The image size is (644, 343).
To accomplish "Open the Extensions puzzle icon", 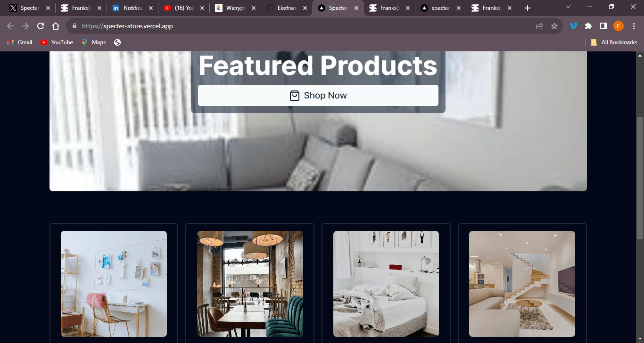I will (x=588, y=26).
